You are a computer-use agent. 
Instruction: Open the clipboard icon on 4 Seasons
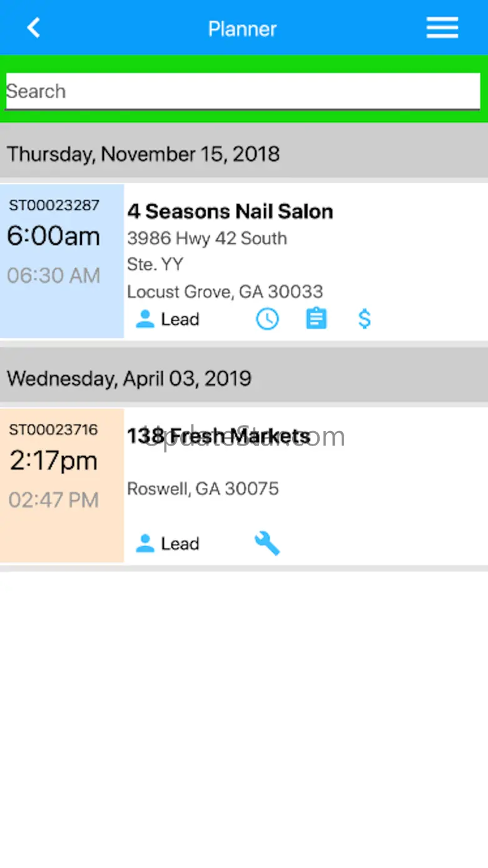point(316,319)
